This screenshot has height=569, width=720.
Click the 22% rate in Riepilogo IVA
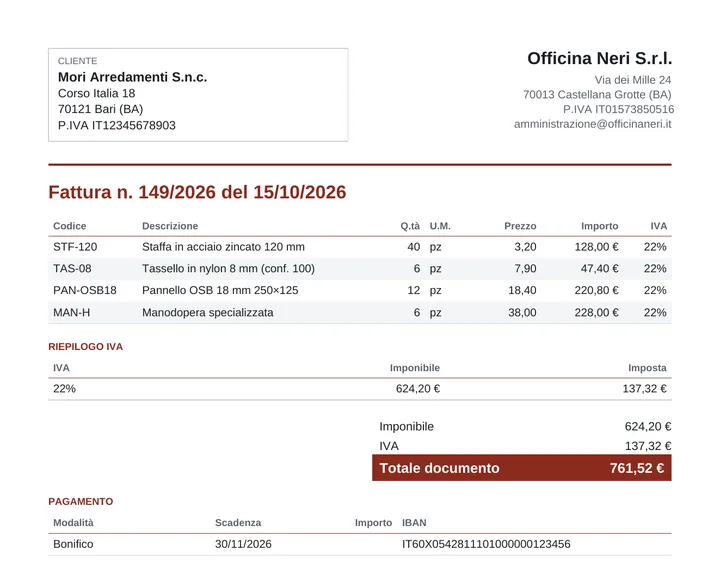click(x=64, y=389)
